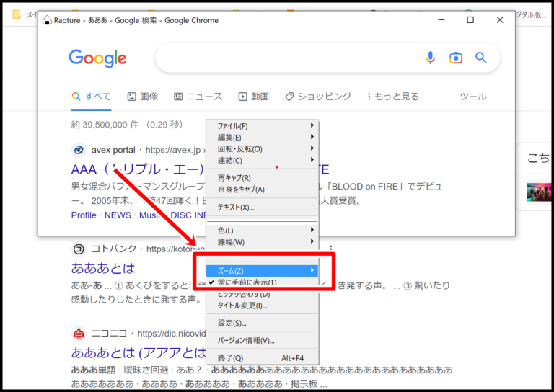
Task: Click the Profile sitelink
Action: [84, 215]
